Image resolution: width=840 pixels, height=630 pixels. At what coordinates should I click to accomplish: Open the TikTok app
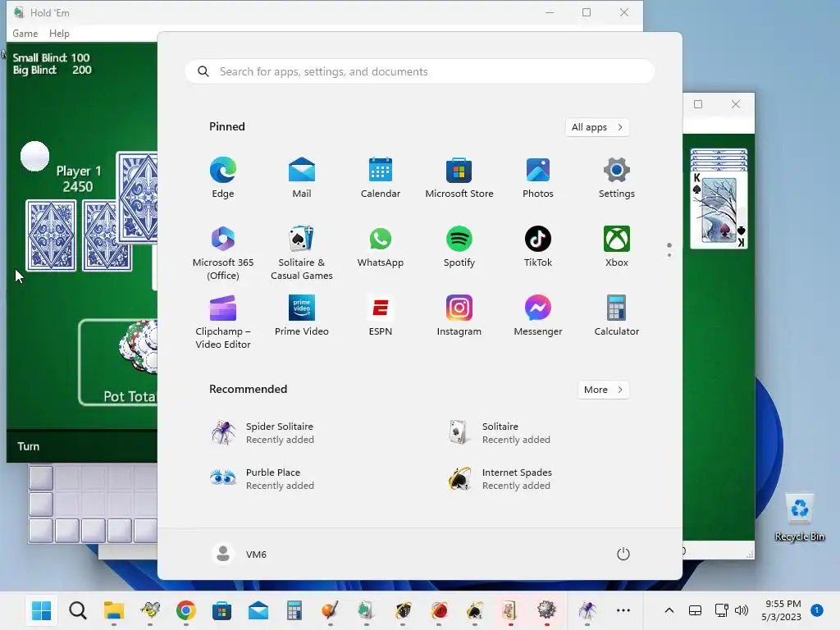tap(538, 247)
